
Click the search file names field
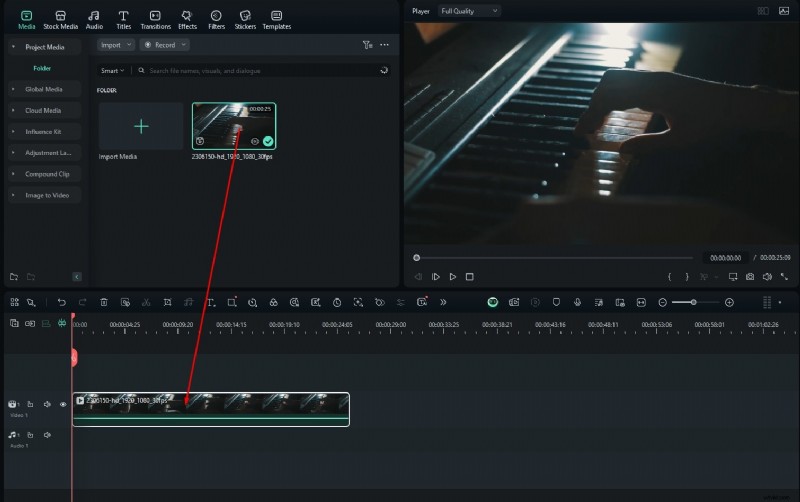coord(260,71)
